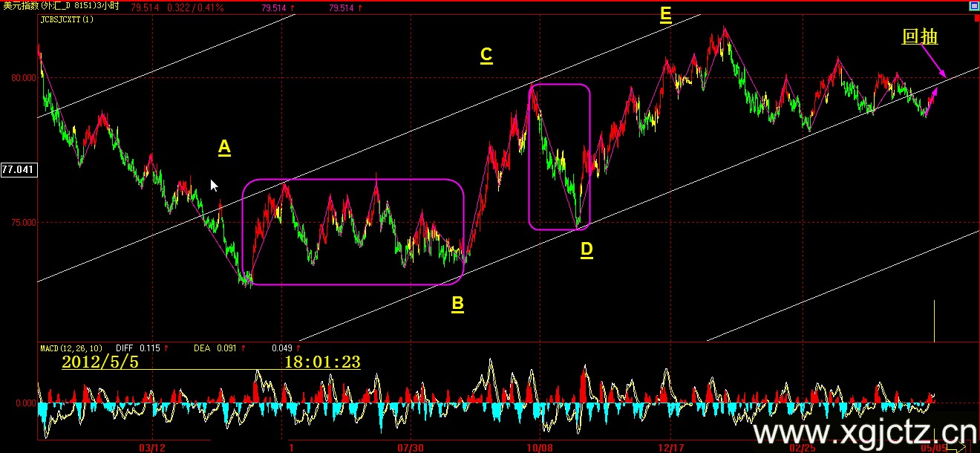Click the 18:01:23 time annotation
This screenshot has height=453, width=980.
(x=321, y=362)
